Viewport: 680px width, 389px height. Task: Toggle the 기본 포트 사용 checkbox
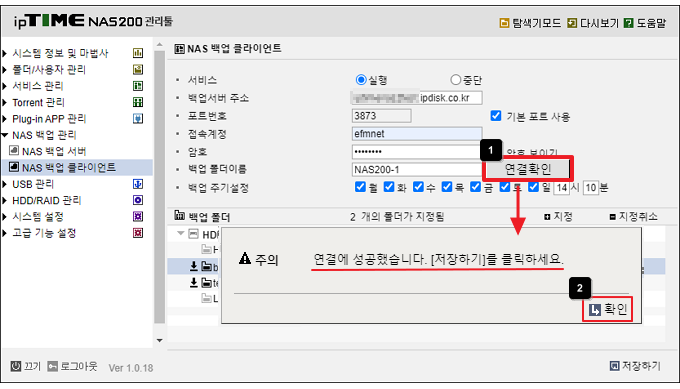[x=496, y=115]
